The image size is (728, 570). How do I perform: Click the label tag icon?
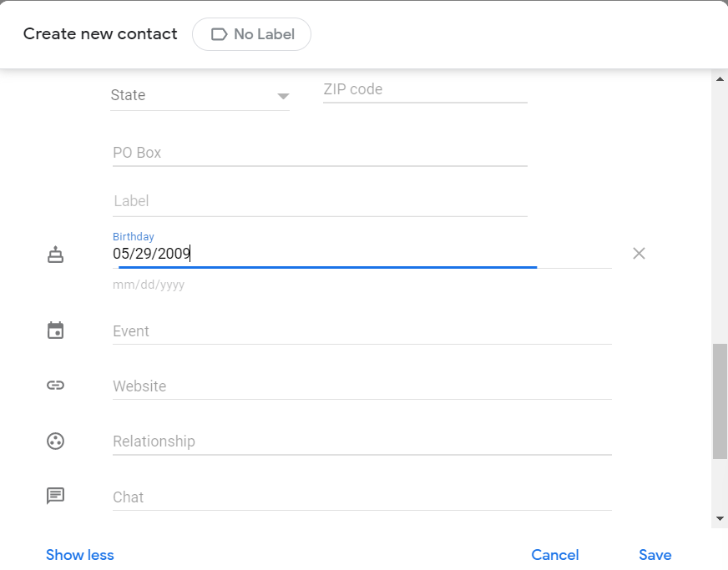point(220,34)
